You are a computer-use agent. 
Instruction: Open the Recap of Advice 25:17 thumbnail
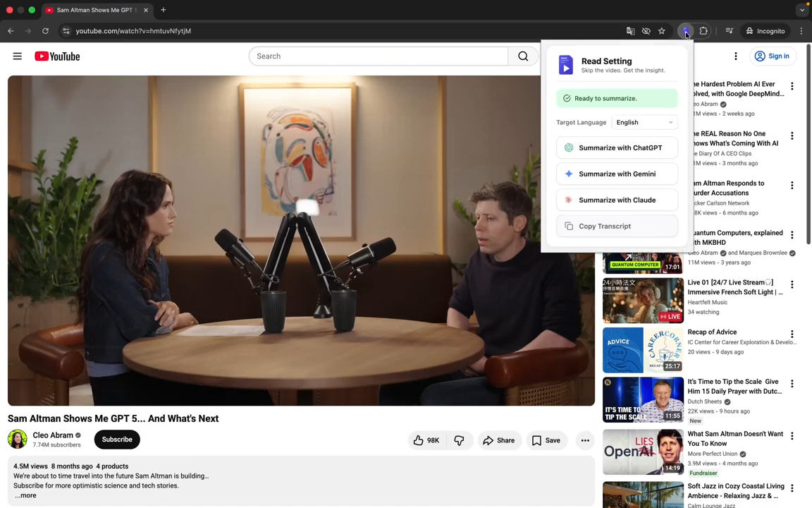coord(643,351)
